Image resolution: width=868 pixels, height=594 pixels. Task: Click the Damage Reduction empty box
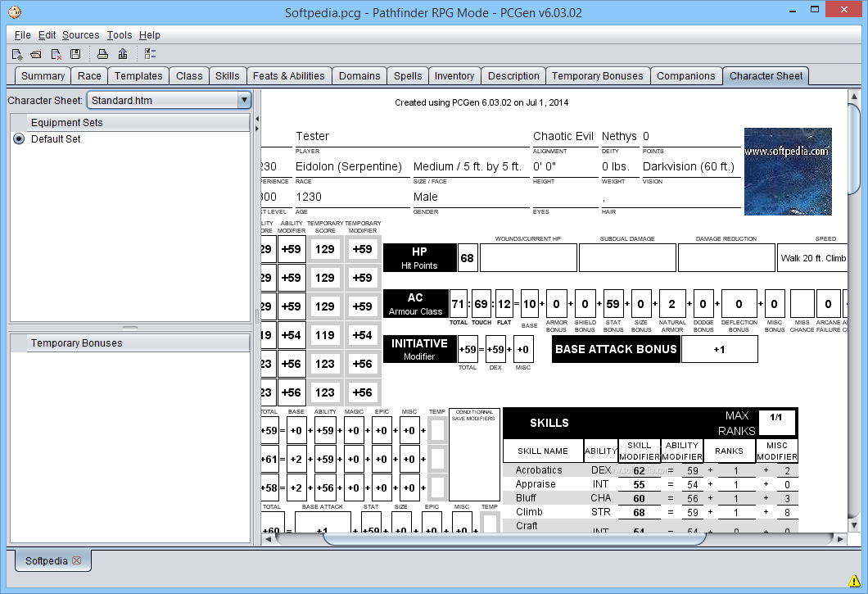[x=726, y=257]
